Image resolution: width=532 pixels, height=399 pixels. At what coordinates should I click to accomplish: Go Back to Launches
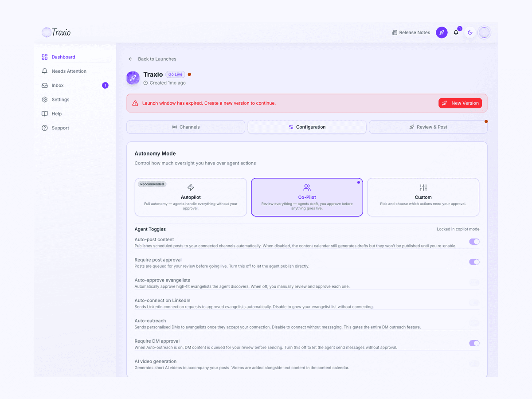point(152,59)
